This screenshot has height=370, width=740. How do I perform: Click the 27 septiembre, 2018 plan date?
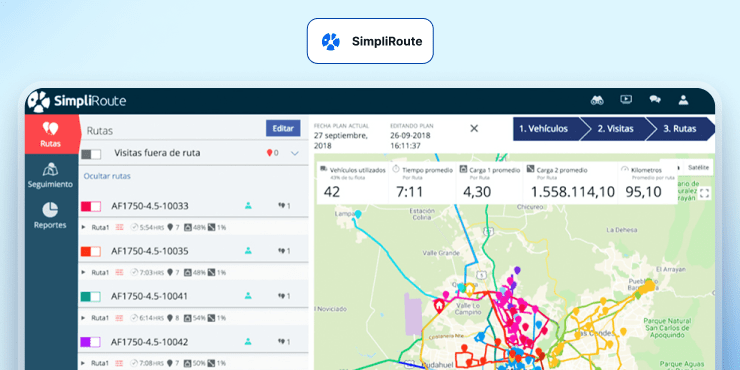point(341,141)
